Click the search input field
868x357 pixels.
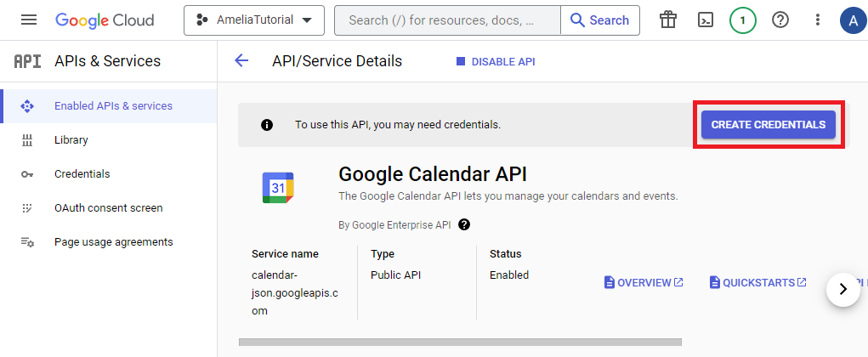(x=446, y=20)
